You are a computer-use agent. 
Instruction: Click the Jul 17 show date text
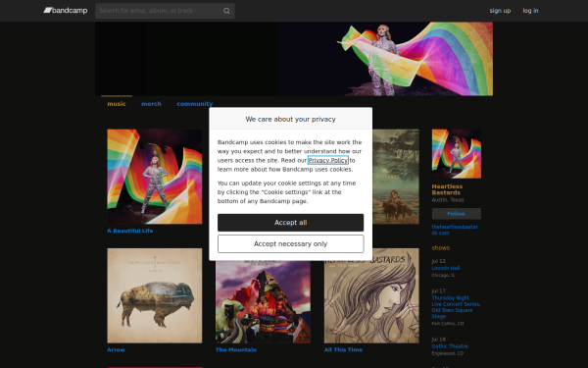point(438,291)
